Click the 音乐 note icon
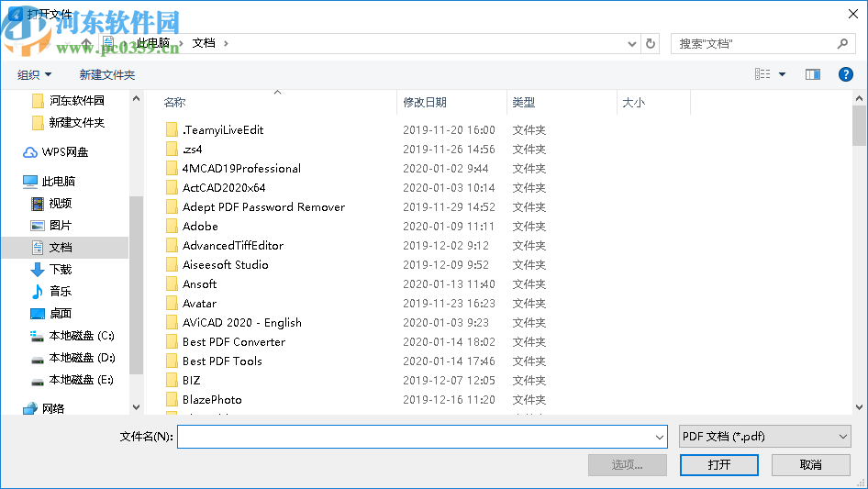This screenshot has width=868, height=489. (x=37, y=292)
